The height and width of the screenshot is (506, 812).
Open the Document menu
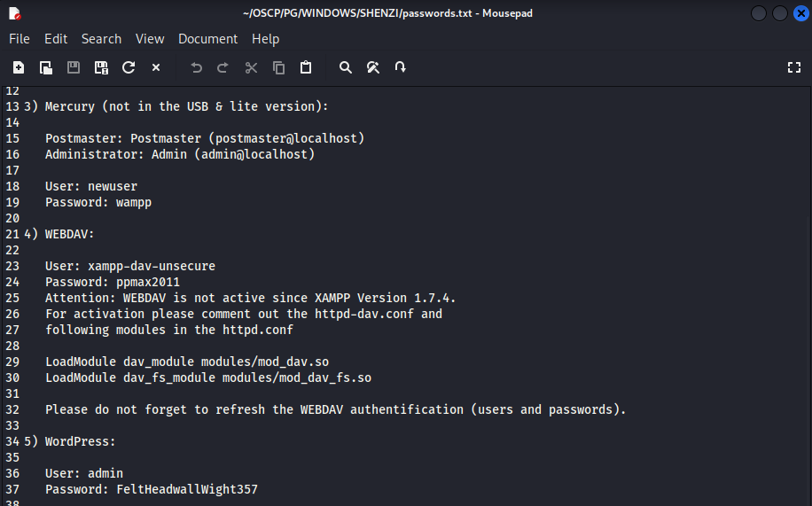pos(207,39)
